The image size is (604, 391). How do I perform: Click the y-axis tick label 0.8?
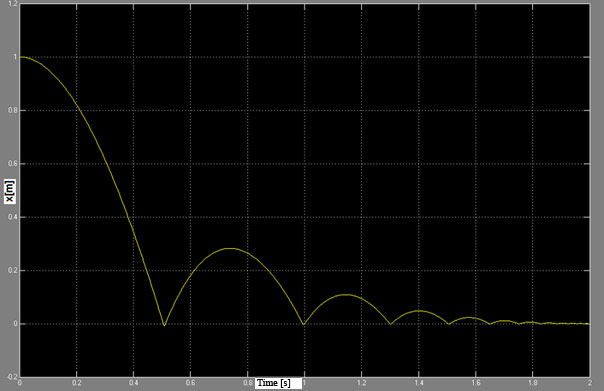coord(12,111)
